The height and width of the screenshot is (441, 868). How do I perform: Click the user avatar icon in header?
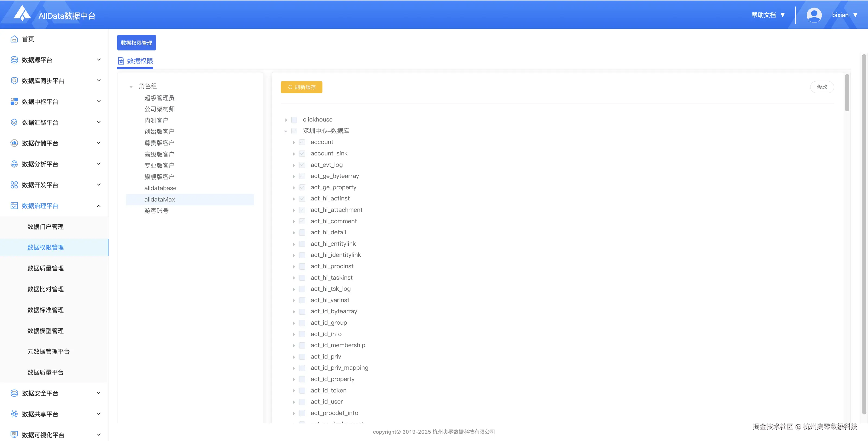814,15
